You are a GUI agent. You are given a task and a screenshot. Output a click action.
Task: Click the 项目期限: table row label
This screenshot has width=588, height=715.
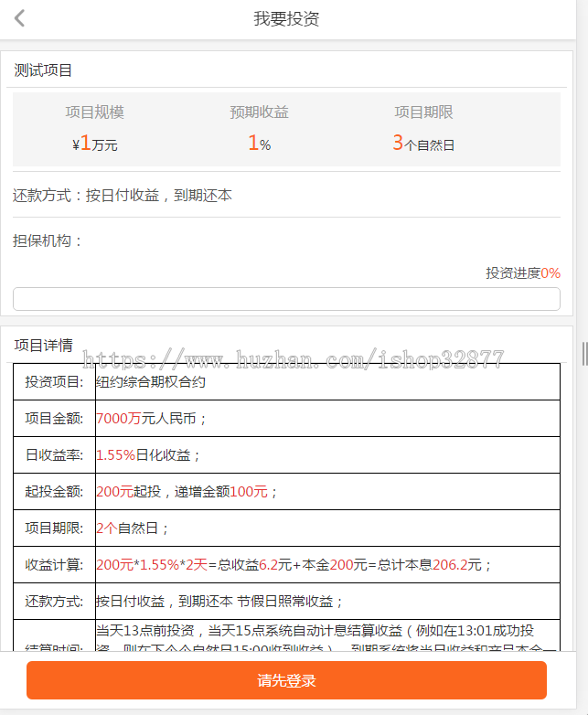pyautogui.click(x=54, y=528)
